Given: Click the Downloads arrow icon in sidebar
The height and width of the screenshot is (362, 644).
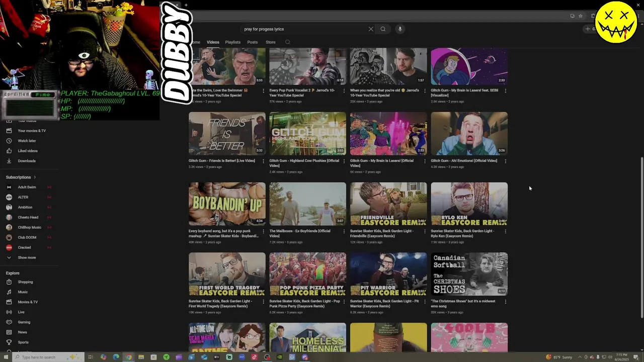Looking at the screenshot, I should click(x=9, y=161).
